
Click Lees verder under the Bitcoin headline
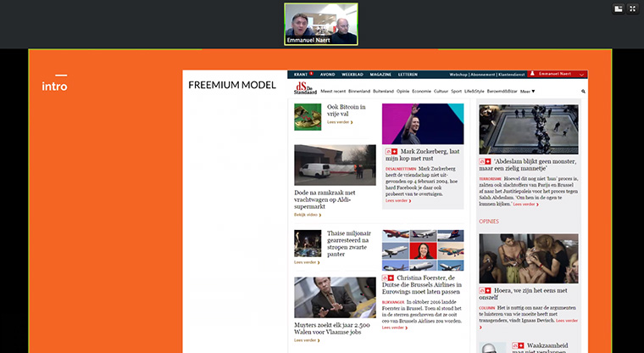340,122
